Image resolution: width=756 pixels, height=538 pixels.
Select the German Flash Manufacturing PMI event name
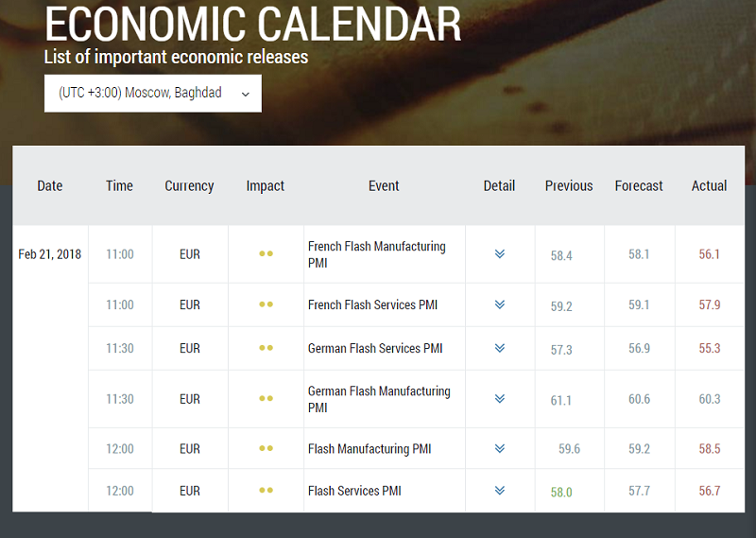(x=379, y=399)
